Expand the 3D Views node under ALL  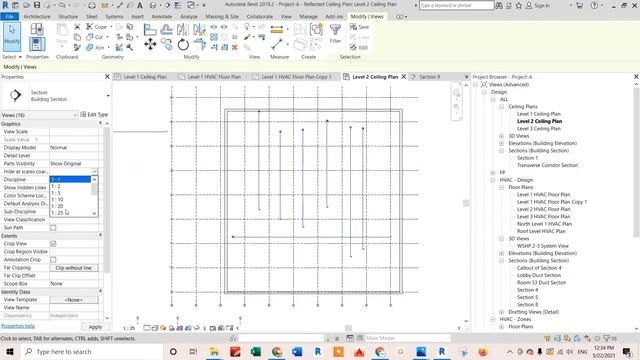[x=502, y=136]
